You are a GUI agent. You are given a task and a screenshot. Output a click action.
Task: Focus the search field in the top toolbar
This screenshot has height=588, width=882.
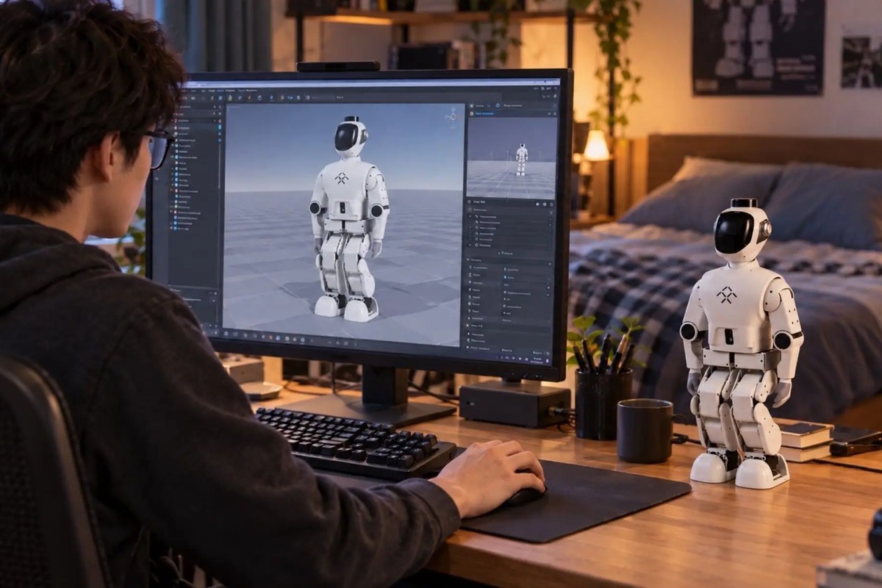(x=323, y=97)
